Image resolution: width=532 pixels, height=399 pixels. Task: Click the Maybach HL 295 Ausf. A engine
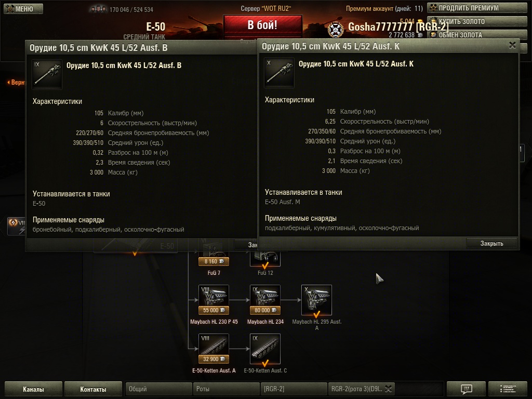click(316, 300)
